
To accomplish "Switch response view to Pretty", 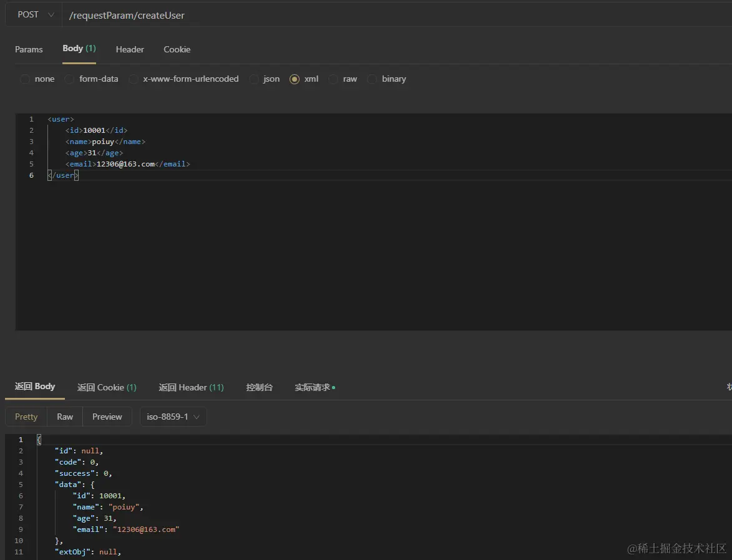I will click(26, 417).
